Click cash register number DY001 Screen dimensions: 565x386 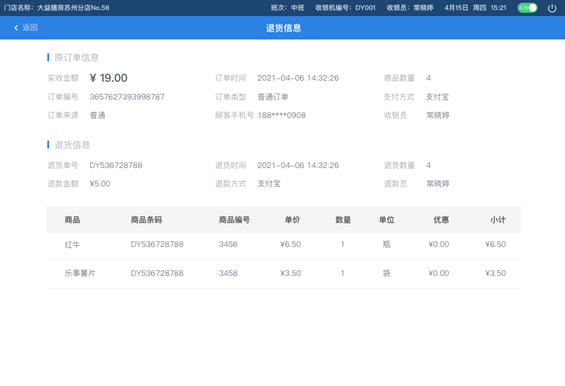(365, 8)
